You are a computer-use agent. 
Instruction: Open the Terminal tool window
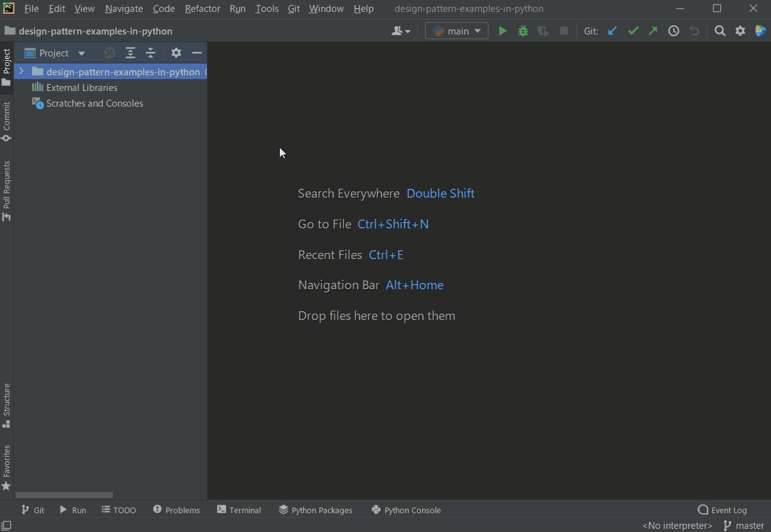click(x=239, y=510)
